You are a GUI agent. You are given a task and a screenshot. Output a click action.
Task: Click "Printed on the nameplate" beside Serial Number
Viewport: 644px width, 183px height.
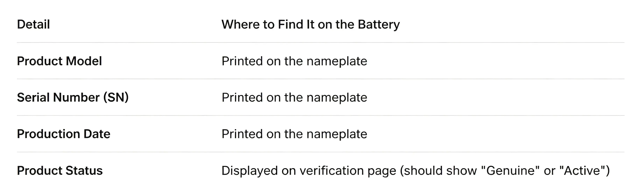[x=295, y=98]
